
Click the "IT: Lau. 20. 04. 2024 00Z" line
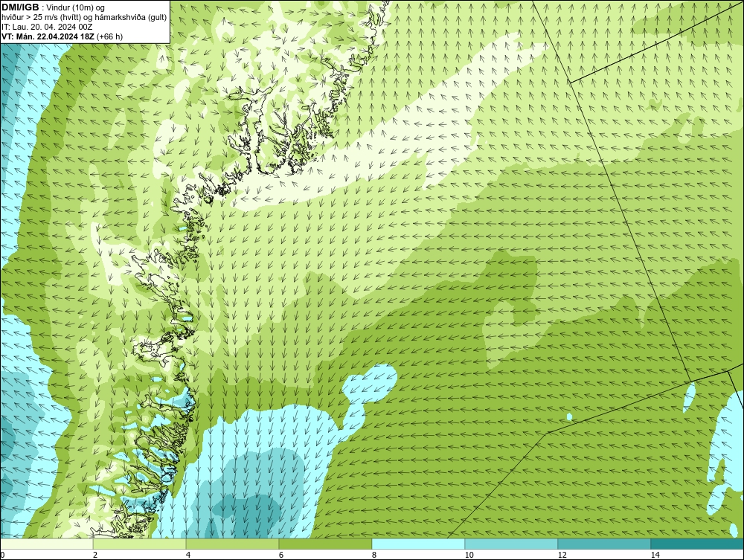(x=46, y=27)
